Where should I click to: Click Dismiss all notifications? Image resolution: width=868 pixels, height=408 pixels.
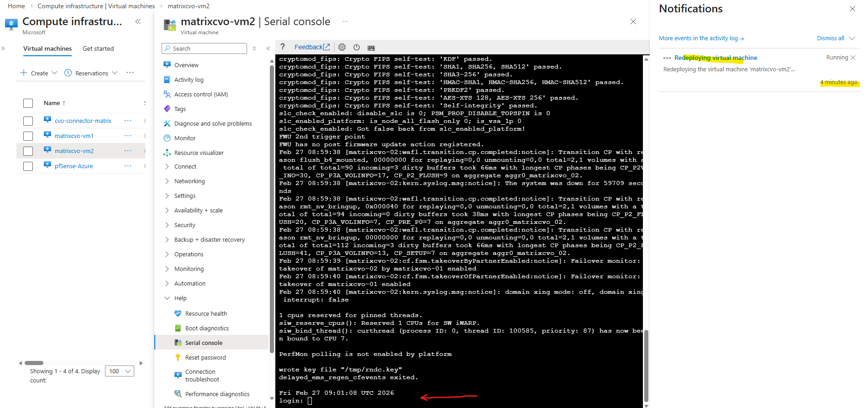click(x=831, y=38)
